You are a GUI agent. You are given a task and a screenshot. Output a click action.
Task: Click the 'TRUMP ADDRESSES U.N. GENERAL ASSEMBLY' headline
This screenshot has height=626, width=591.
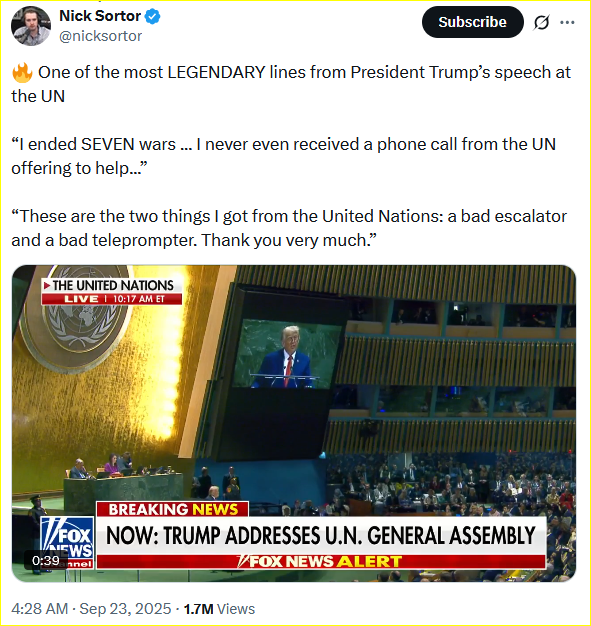[x=321, y=535]
